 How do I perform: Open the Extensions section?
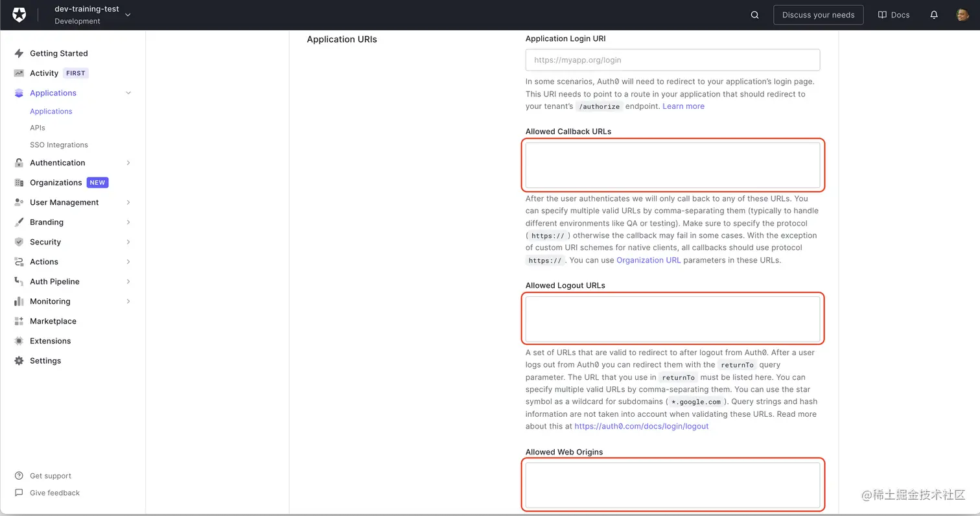point(51,340)
